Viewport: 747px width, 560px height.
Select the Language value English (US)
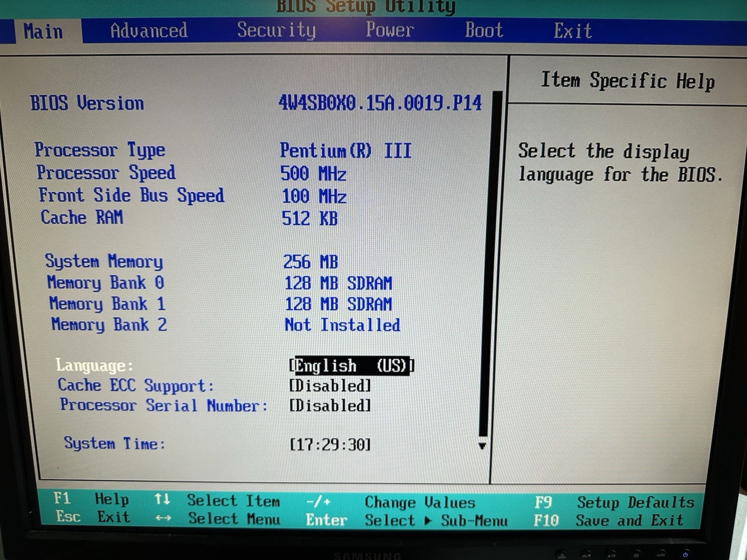click(x=352, y=366)
